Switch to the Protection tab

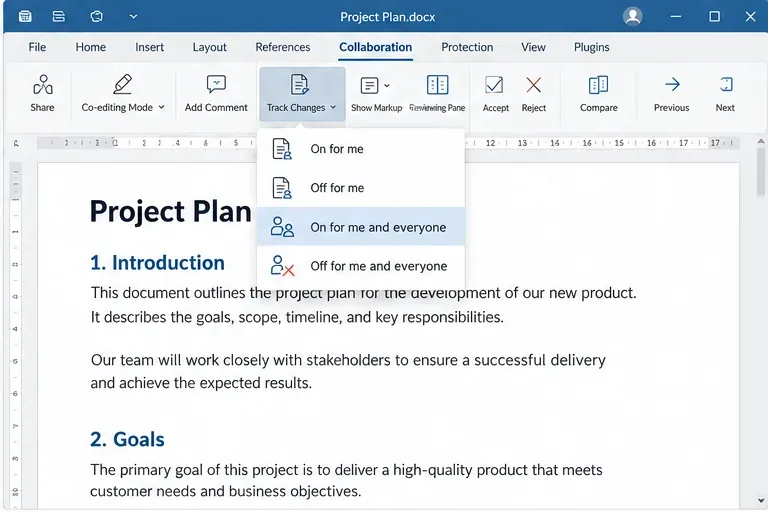pos(467,47)
